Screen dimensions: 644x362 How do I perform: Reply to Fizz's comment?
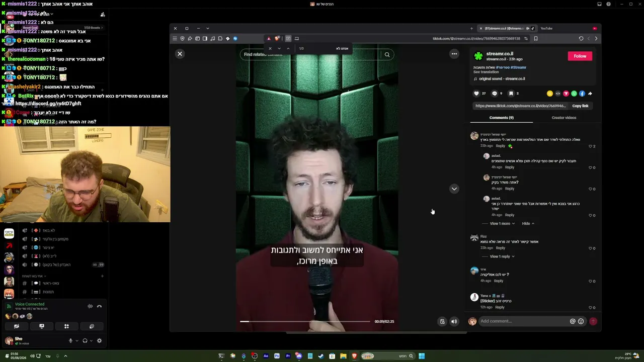click(x=500, y=248)
